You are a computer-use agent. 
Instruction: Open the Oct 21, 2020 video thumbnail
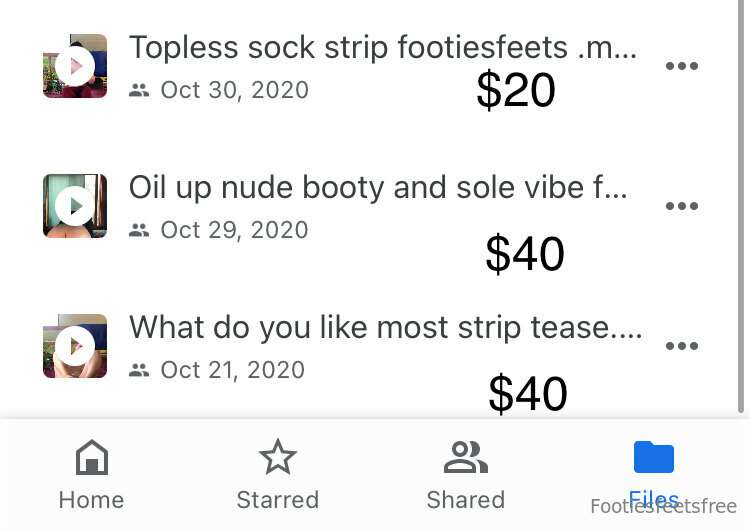[75, 346]
